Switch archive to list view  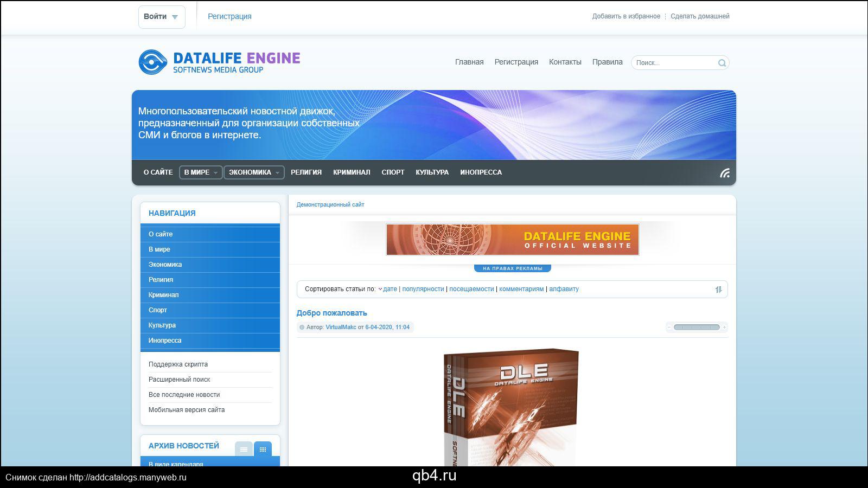pos(244,450)
